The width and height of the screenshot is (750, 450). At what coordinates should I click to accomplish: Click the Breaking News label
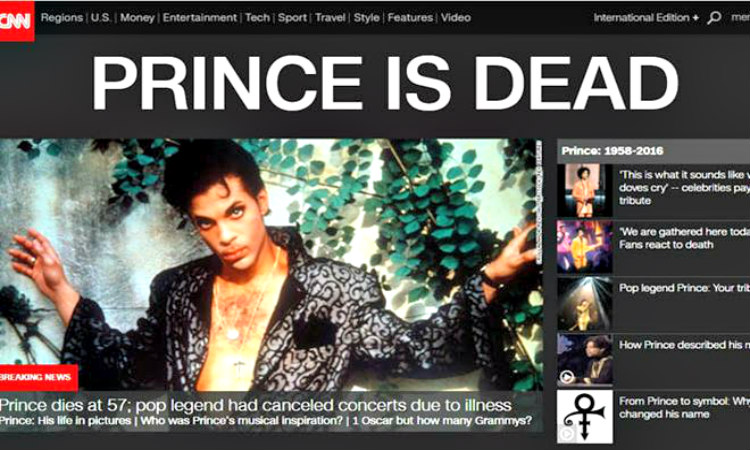[x=38, y=377]
